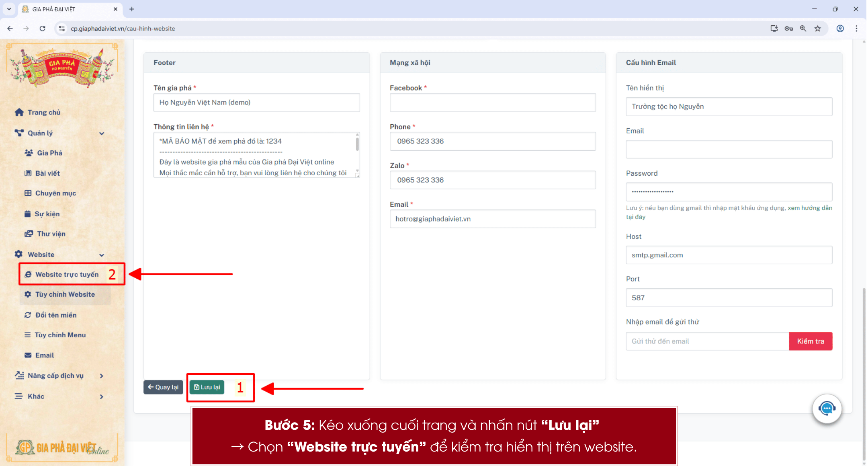Select Website trực tuyến menu item
Image resolution: width=868 pixels, height=466 pixels.
67,275
